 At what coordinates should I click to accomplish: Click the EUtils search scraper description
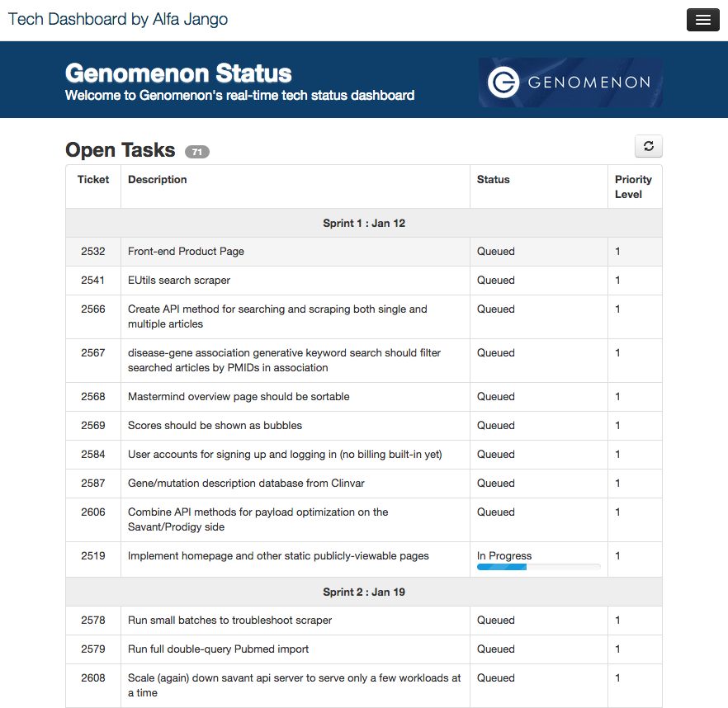(179, 281)
